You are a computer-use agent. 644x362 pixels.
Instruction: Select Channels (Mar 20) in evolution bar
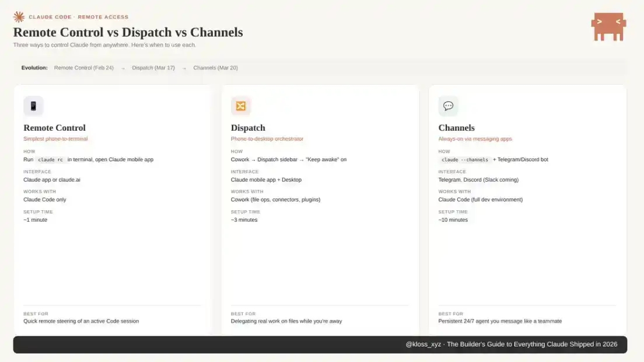(x=215, y=68)
